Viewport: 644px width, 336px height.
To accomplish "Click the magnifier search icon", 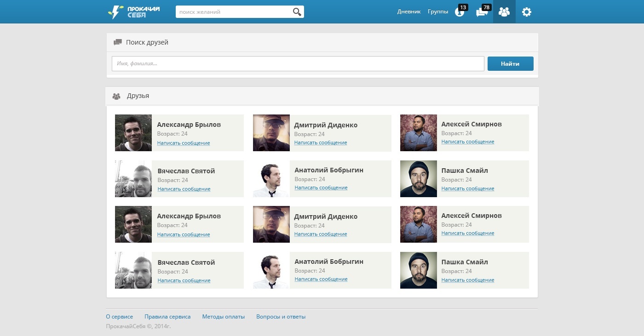I will (x=297, y=12).
